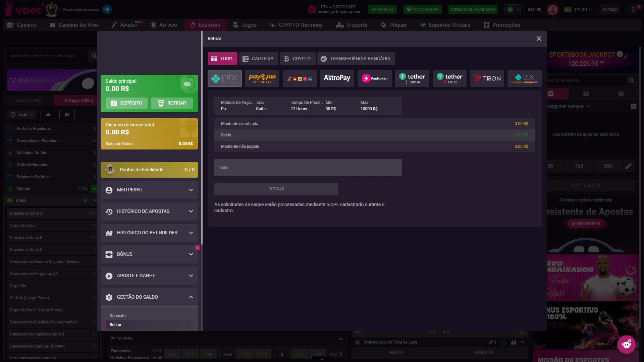Open the Esportes menu item
The height and width of the screenshot is (362, 644).
(205, 25)
